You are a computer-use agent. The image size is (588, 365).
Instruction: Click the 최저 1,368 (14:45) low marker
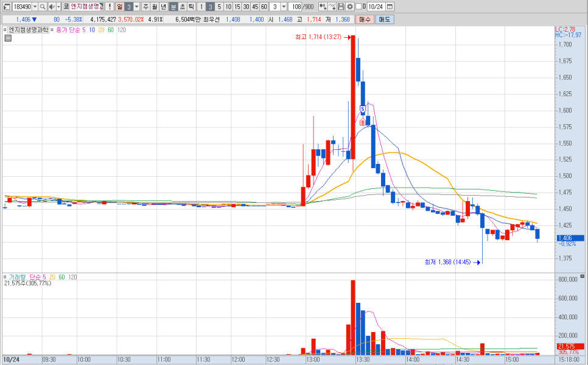448,262
